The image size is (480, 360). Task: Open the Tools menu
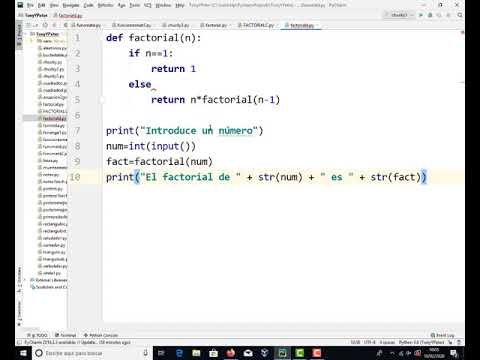pos(134,5)
